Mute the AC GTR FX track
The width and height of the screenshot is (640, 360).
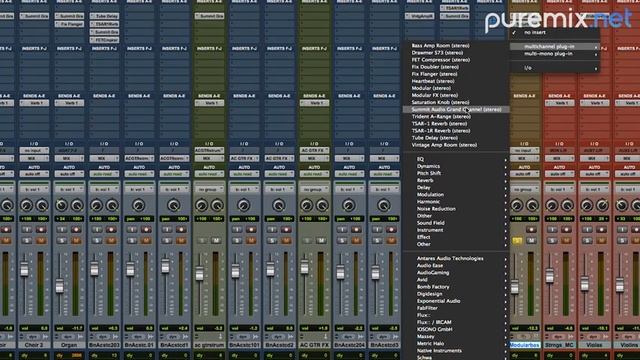(x=322, y=240)
